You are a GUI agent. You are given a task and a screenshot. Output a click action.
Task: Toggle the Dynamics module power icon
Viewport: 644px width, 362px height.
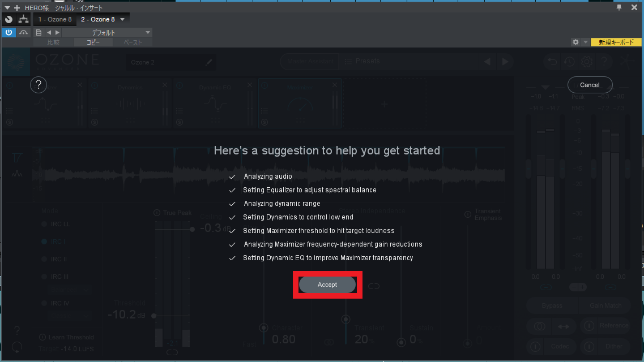coord(95,85)
